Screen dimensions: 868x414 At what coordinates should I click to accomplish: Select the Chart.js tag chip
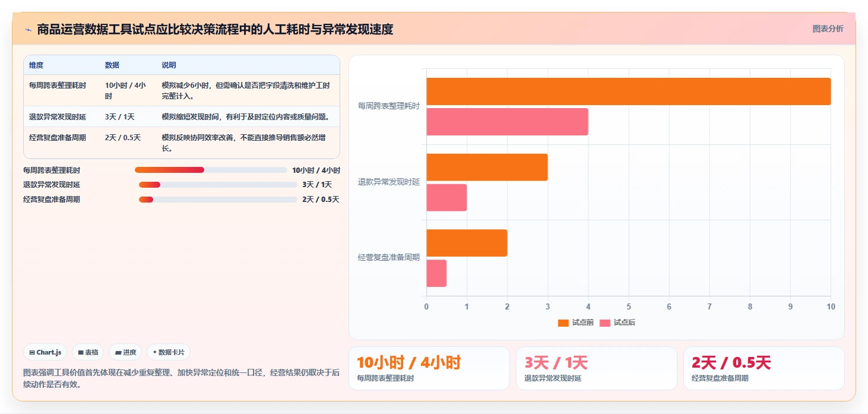coord(46,352)
